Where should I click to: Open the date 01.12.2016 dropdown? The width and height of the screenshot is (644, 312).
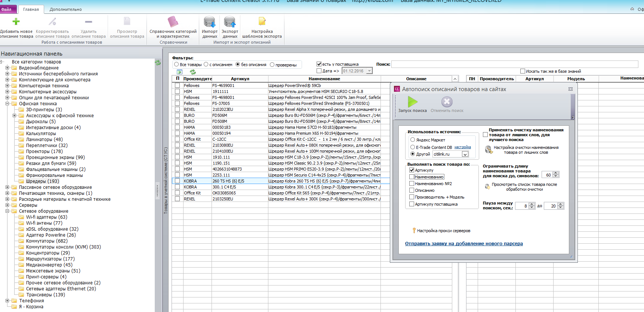tap(369, 71)
